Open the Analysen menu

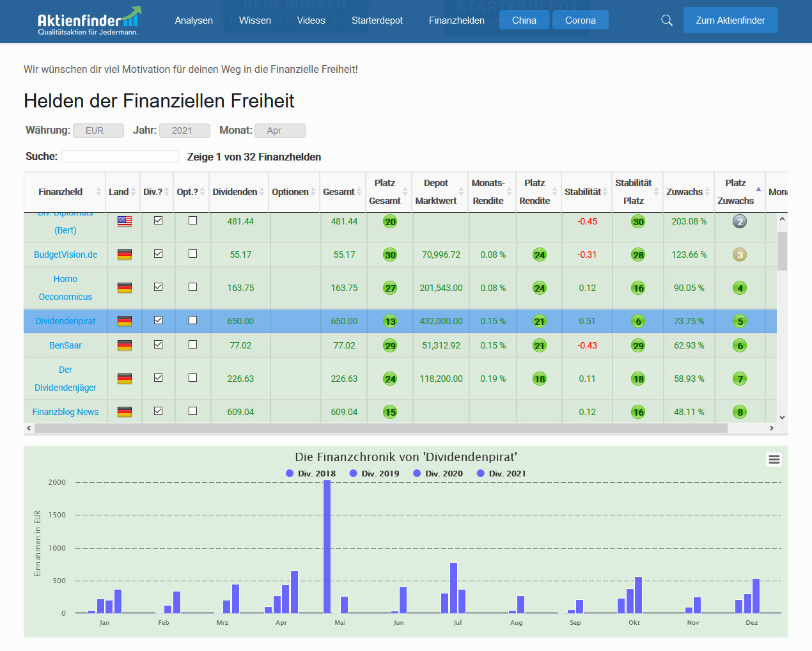[x=194, y=20]
